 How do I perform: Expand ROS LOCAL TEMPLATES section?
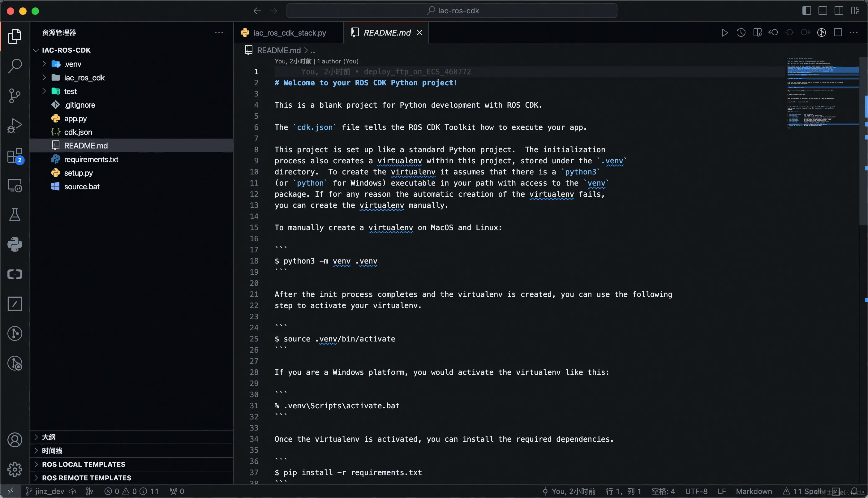[84, 464]
